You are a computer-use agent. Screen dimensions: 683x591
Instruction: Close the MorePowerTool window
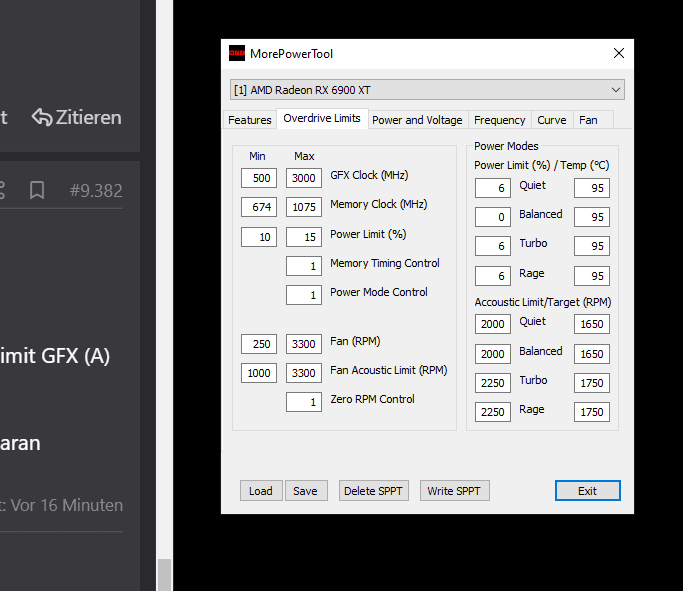tap(619, 53)
